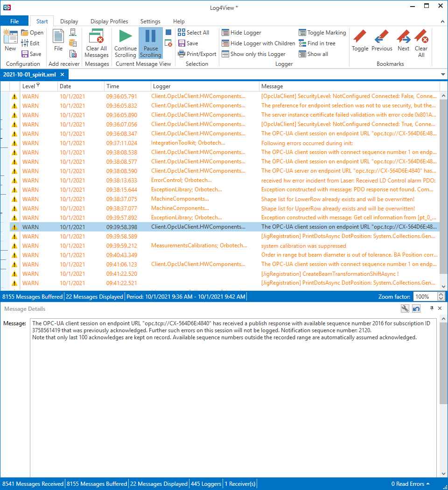Switch to the Start ribbon tab
Viewport: 448px width, 490px height.
(x=42, y=21)
